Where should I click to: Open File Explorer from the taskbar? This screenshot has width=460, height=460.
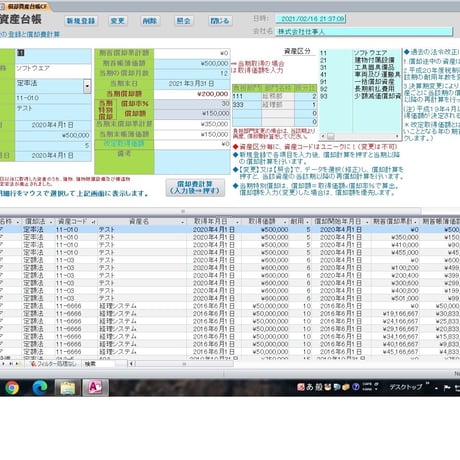click(x=68, y=388)
